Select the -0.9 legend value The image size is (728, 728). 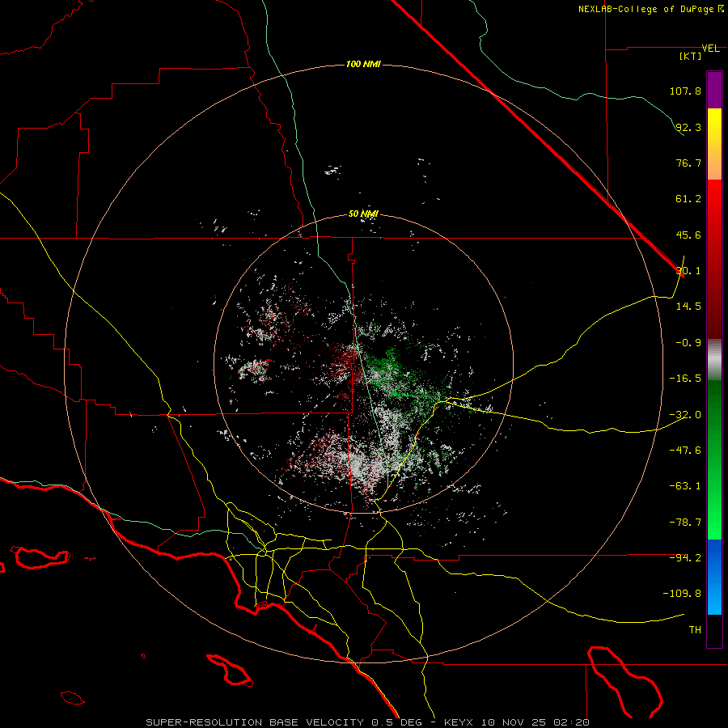pos(688,343)
